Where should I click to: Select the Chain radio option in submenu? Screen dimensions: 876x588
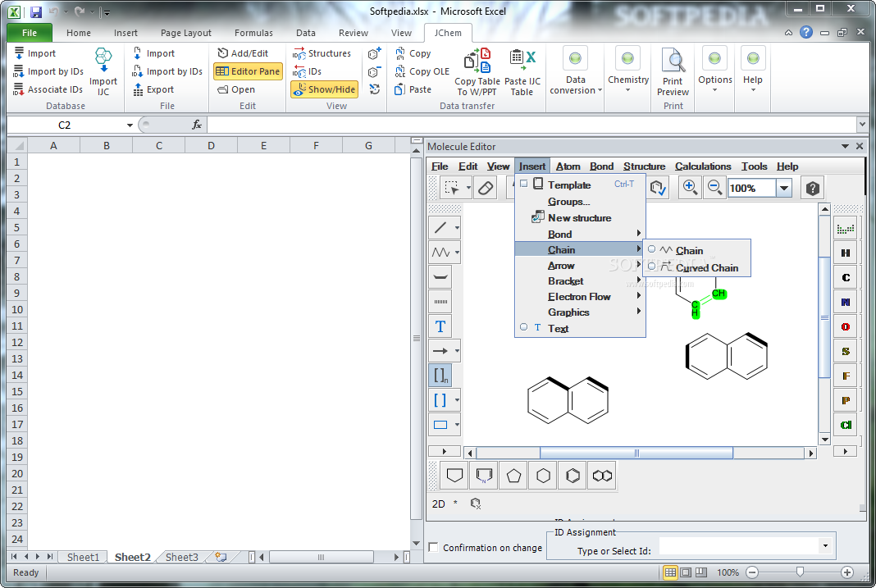point(651,249)
